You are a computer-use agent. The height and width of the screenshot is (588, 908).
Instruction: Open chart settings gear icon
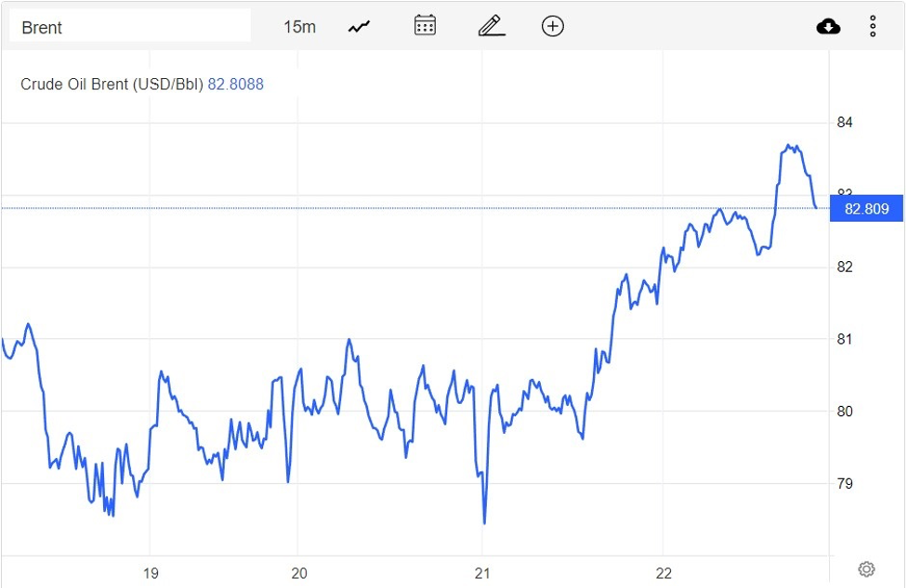coord(866,568)
